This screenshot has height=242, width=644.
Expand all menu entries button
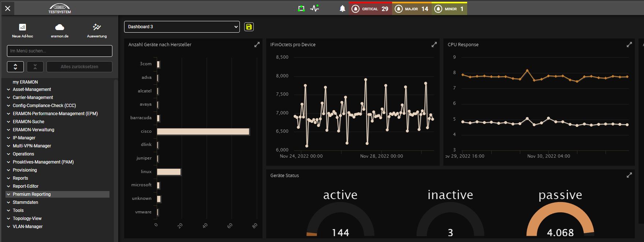pos(15,67)
